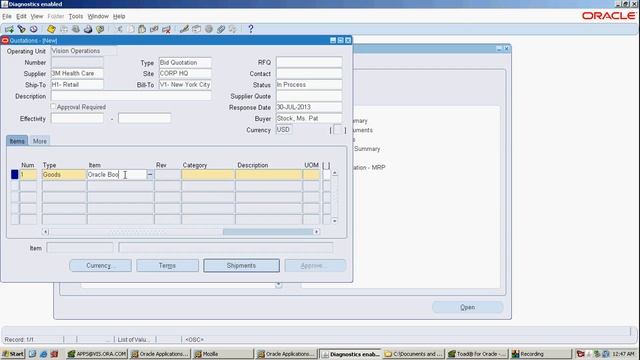Click the Copy toolbar icon
This screenshot has height=360, width=640.
[x=131, y=29]
